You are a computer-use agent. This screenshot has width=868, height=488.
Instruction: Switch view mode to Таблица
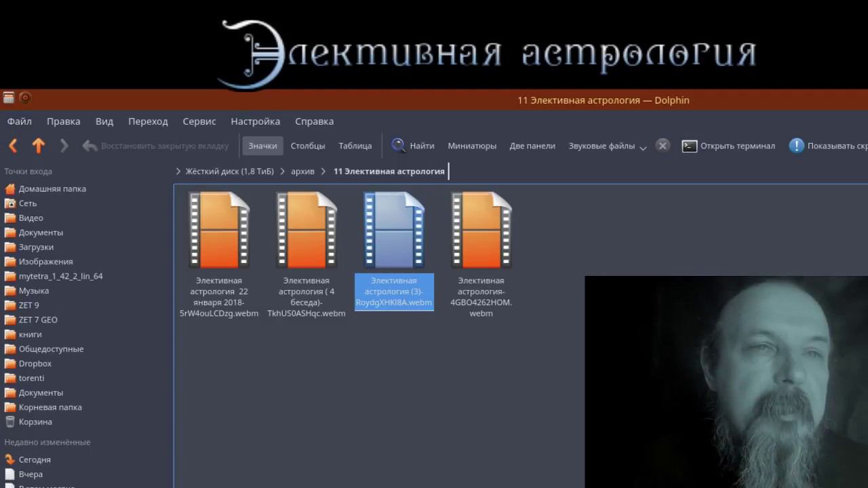pos(355,146)
